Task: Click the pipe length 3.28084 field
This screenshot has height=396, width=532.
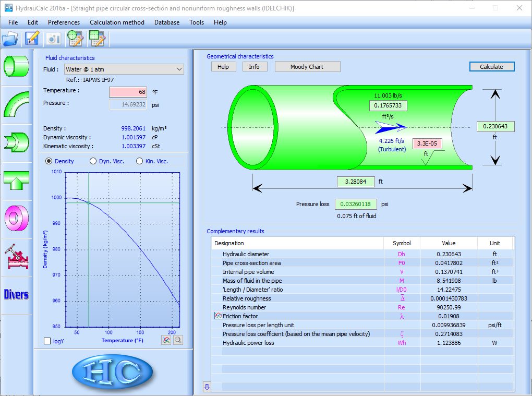Action: pyautogui.click(x=356, y=182)
